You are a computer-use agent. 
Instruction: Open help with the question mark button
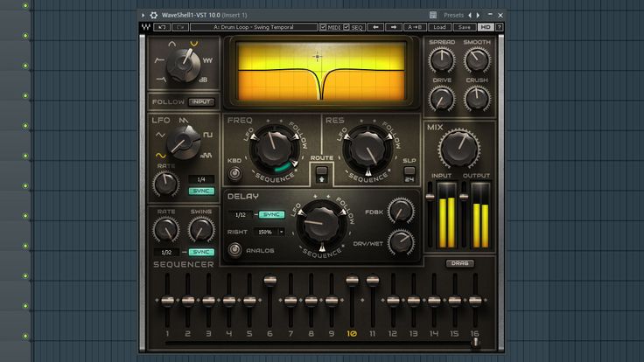click(499, 27)
